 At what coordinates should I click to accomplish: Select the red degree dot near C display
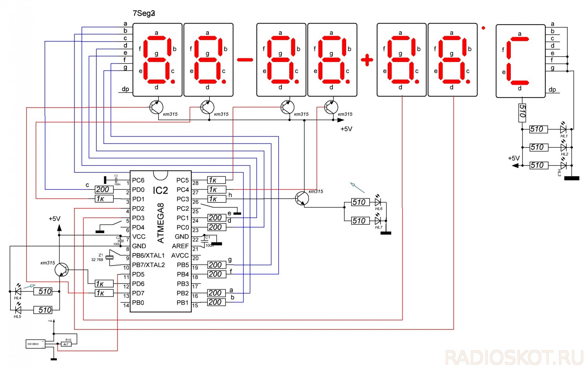[x=483, y=28]
